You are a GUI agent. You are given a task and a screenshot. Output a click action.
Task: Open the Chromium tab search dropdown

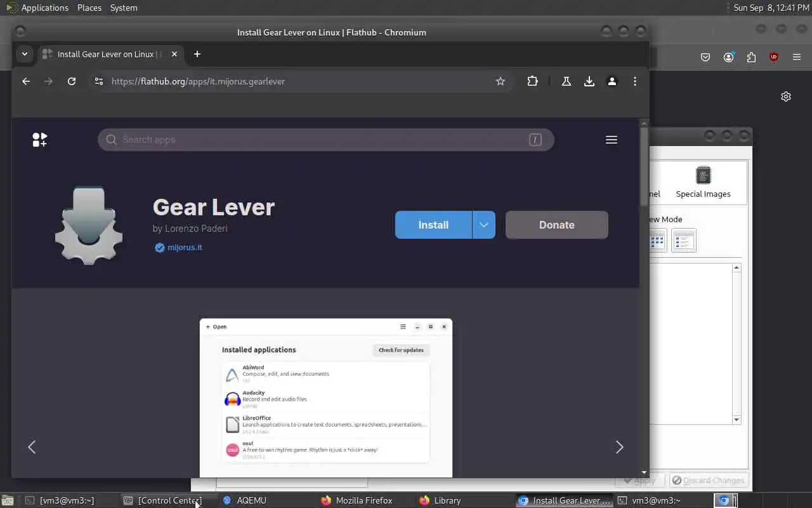coord(25,54)
